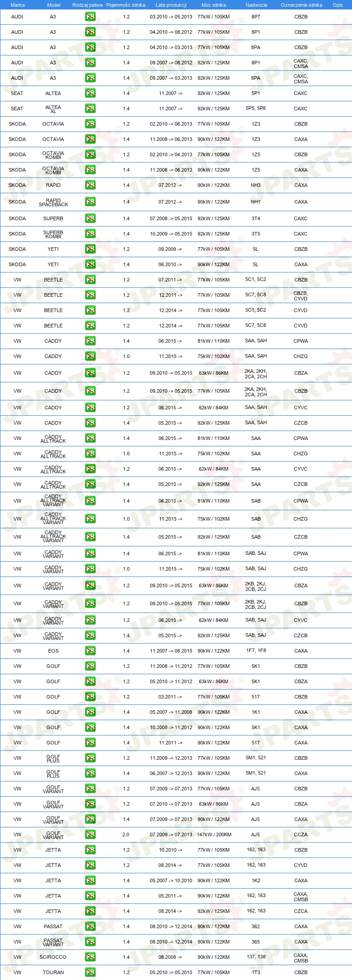Image resolution: width=352 pixels, height=980 pixels.
Task: Click the CZCA engine code cell
Action: [x=301, y=911]
